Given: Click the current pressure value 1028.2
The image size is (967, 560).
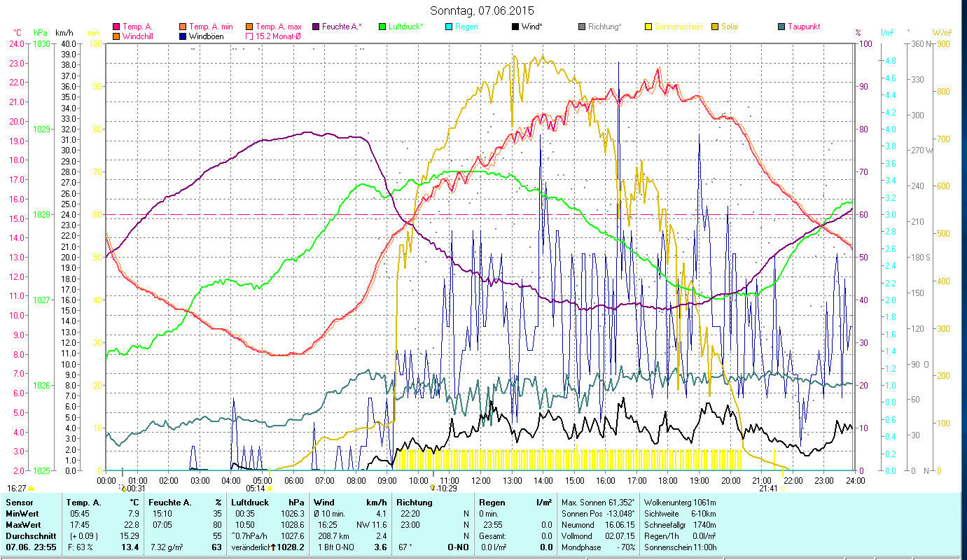Looking at the screenshot, I should click(291, 547).
